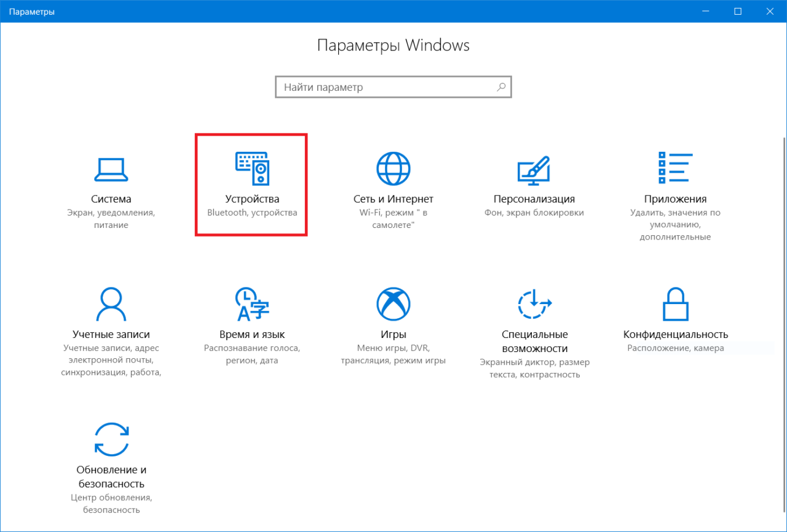This screenshot has width=787, height=532.
Task: Click the magnifier icon in search box
Action: tap(501, 87)
